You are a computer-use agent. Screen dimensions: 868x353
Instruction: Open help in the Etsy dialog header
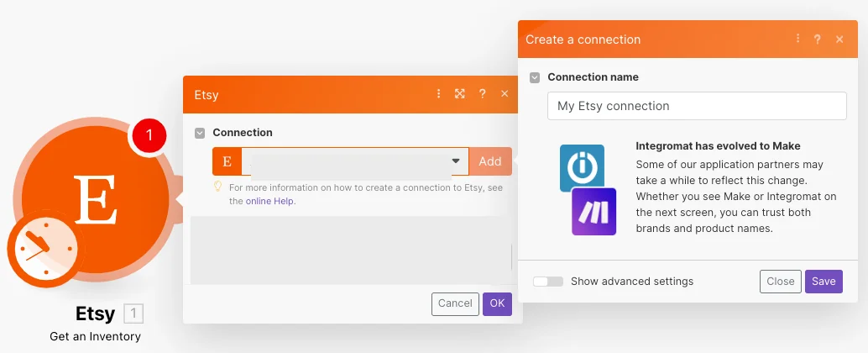click(482, 93)
